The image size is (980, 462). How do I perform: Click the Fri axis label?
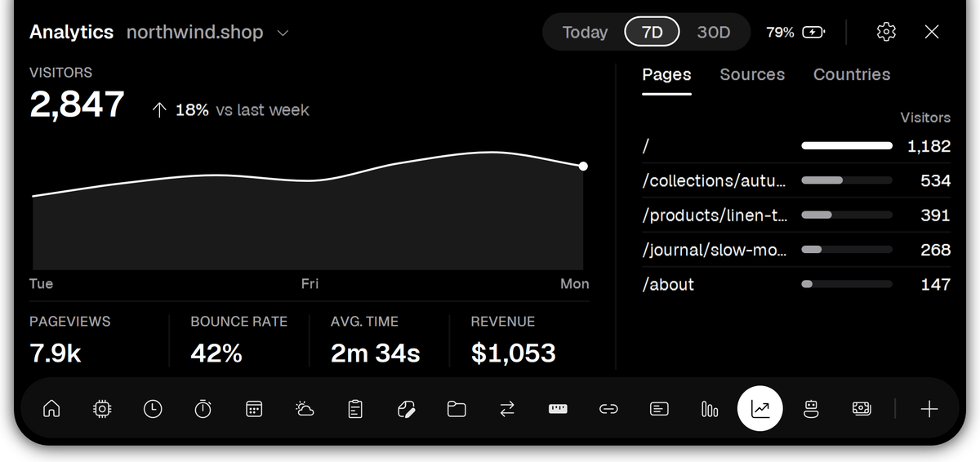[x=310, y=284]
